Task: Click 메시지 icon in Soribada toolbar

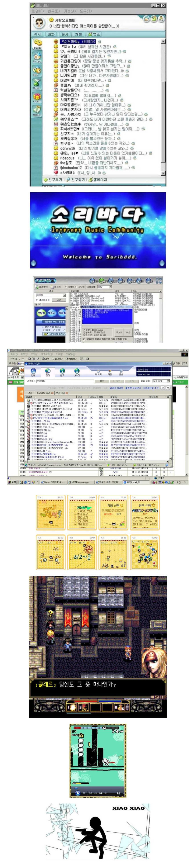Action: tap(56, 287)
